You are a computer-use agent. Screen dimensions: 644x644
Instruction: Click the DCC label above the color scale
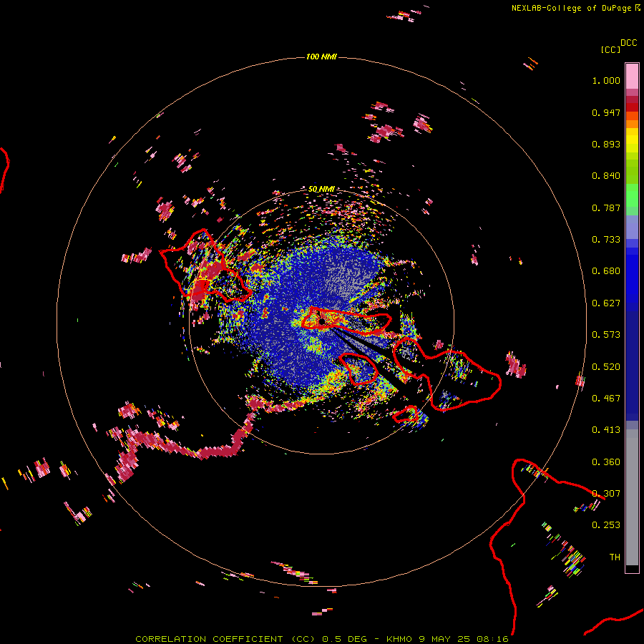point(628,43)
